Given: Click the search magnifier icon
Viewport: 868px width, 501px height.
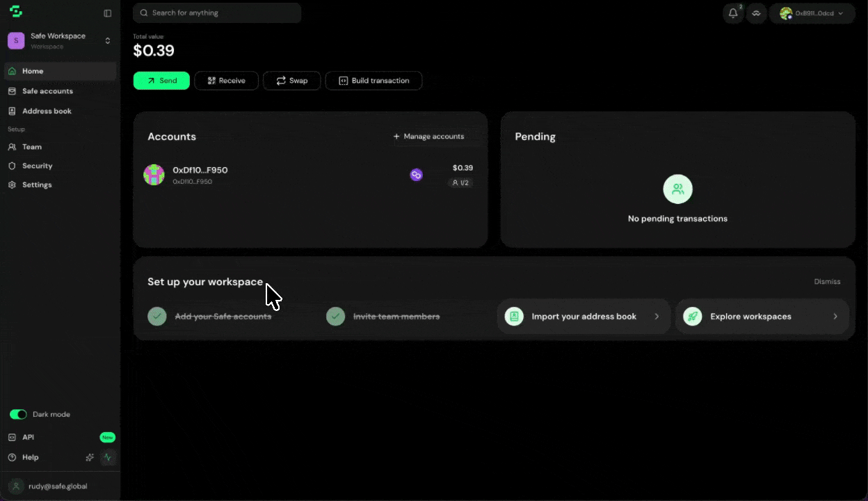Looking at the screenshot, I should coord(144,13).
